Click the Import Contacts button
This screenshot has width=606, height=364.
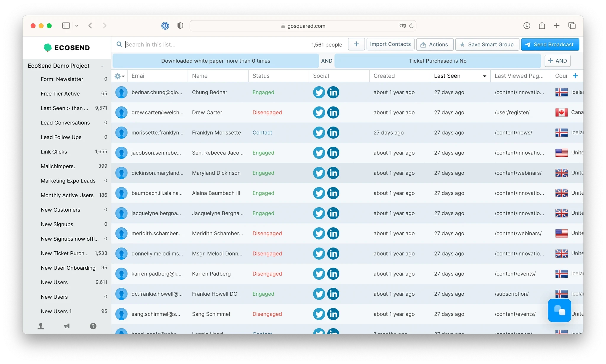click(x=390, y=44)
